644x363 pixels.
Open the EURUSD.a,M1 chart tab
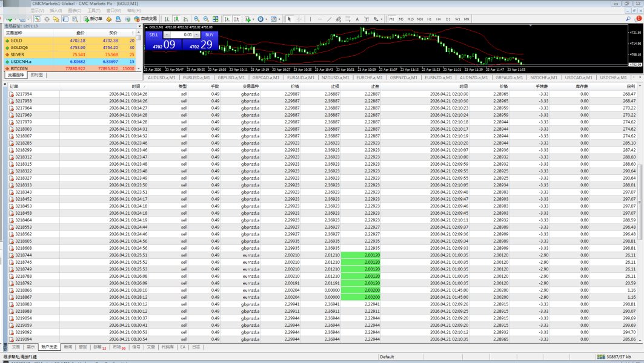(x=196, y=77)
